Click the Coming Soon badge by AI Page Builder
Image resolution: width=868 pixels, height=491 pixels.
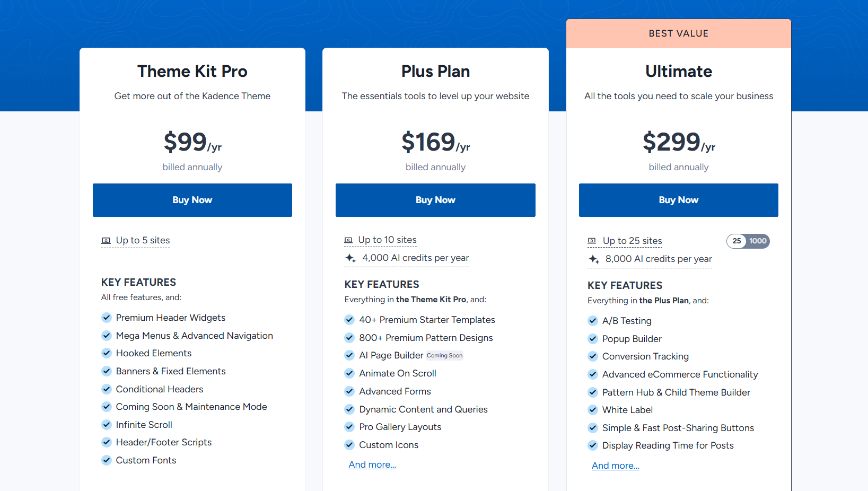[444, 356]
